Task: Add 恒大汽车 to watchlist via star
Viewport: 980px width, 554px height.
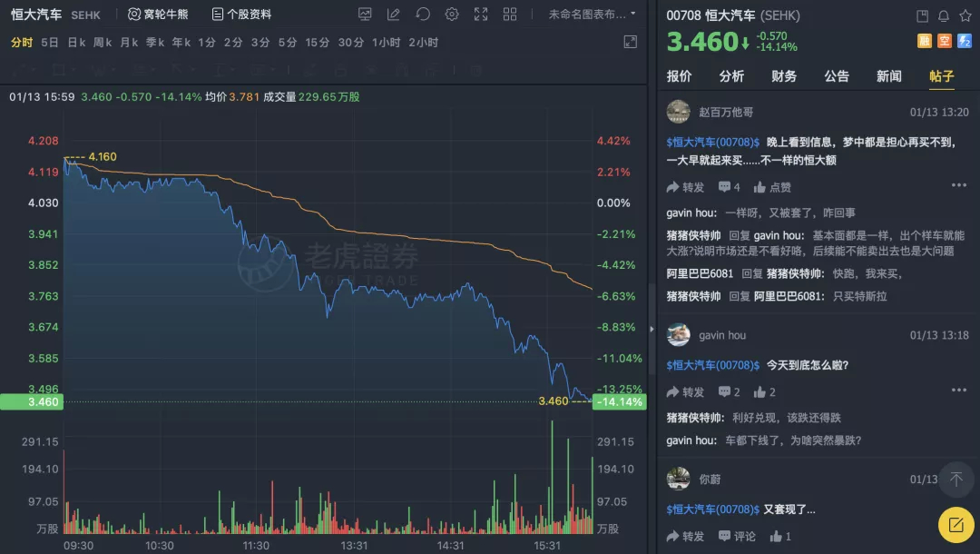Action: (965, 15)
